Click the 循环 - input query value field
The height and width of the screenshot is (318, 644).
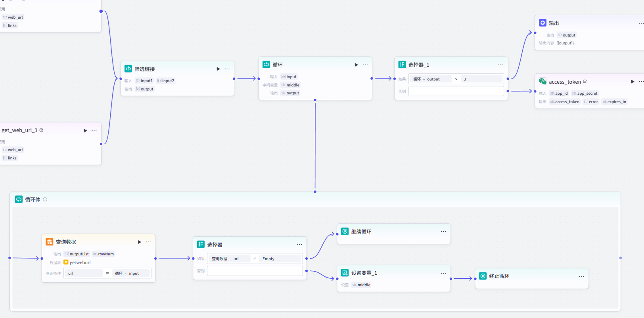point(131,273)
